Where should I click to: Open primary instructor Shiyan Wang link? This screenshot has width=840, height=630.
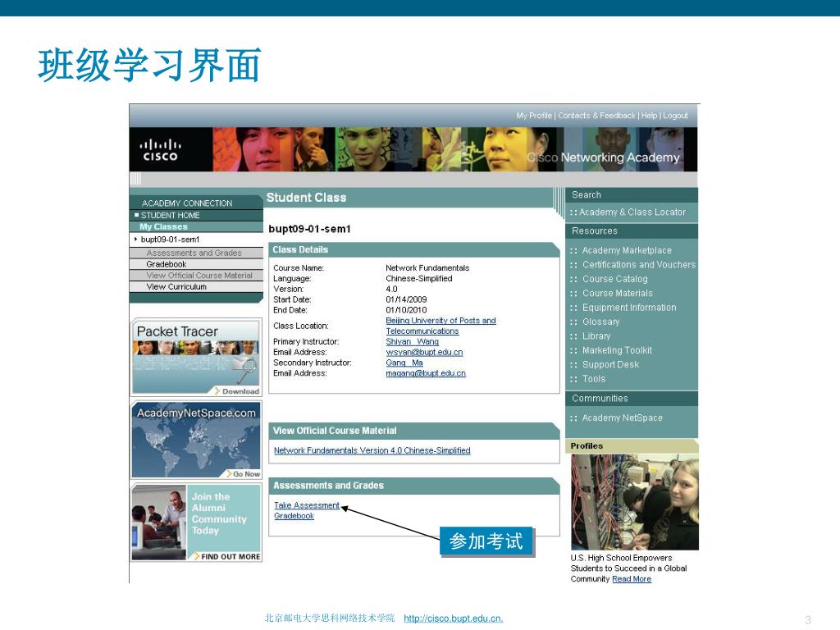[412, 341]
